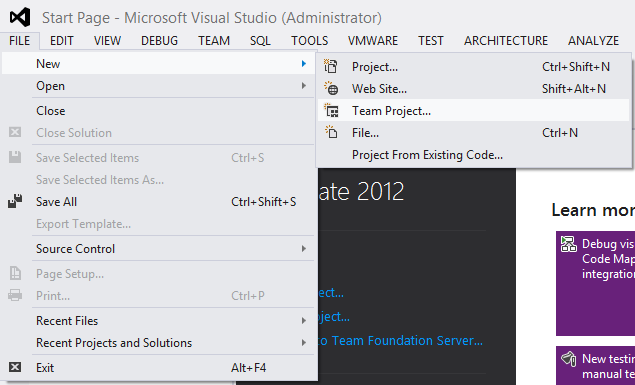Image resolution: width=635 pixels, height=385 pixels.
Task: Click the New testing tile icon
Action: pyautogui.click(x=569, y=358)
